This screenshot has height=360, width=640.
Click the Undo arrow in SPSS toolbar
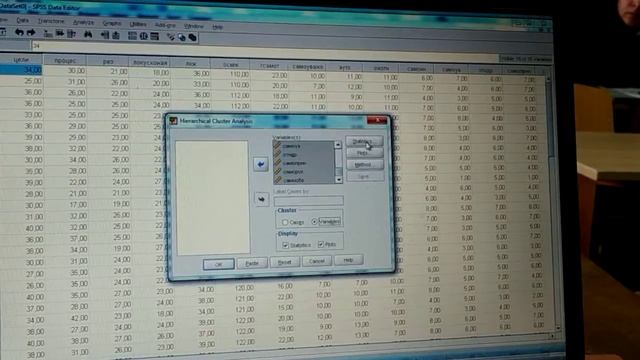pyautogui.click(x=19, y=32)
